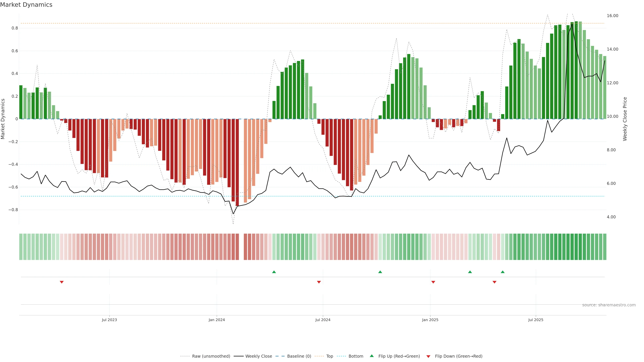The width and height of the screenshot is (644, 362).
Task: Click the first green Flip Up triangle marker
Action: point(274,272)
